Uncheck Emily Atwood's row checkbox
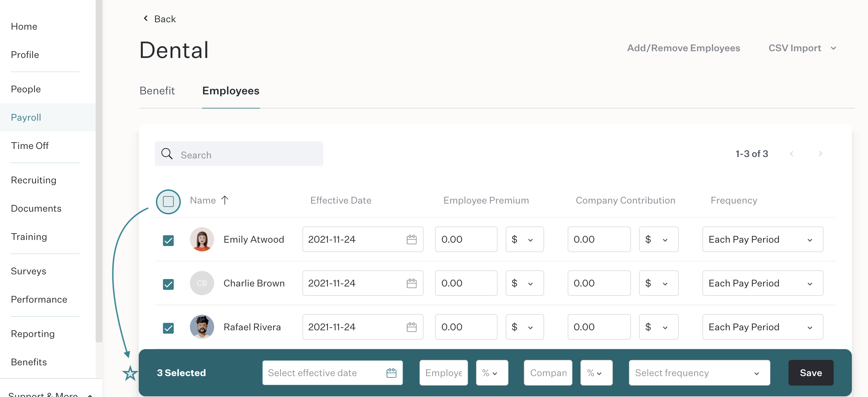Viewport: 868px width, 397px height. coord(168,241)
